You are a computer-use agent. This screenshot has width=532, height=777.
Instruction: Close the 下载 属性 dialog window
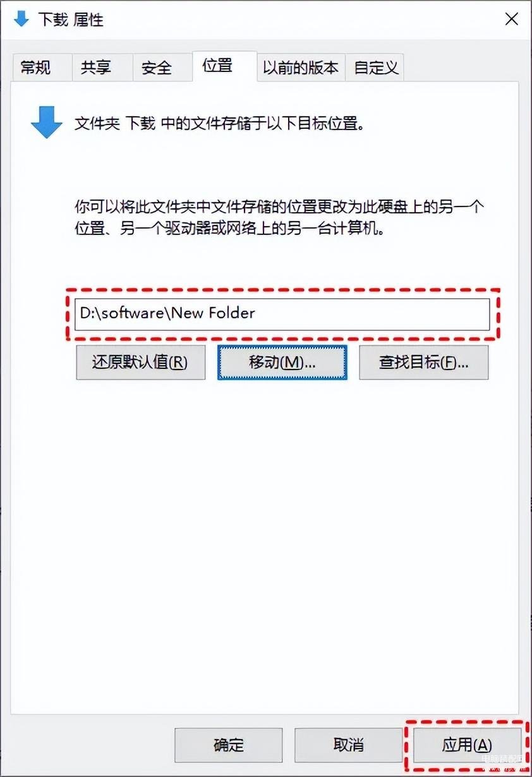tap(512, 19)
